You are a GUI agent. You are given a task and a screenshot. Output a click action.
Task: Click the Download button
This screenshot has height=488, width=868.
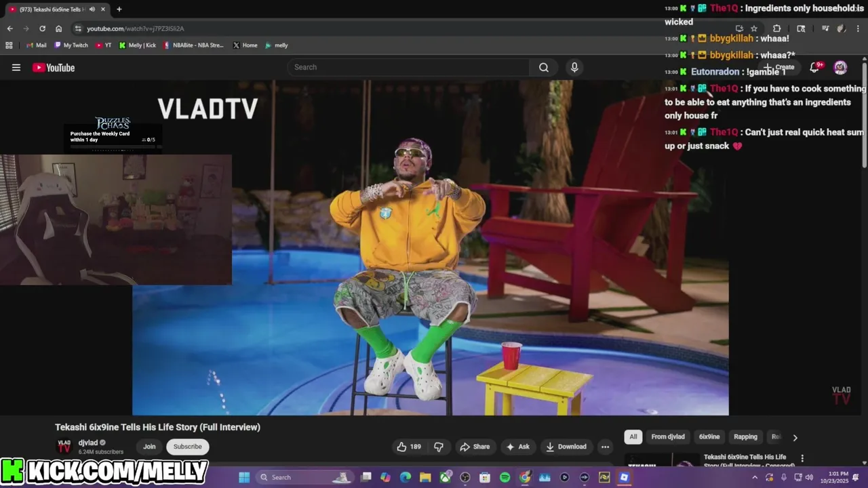pyautogui.click(x=566, y=447)
